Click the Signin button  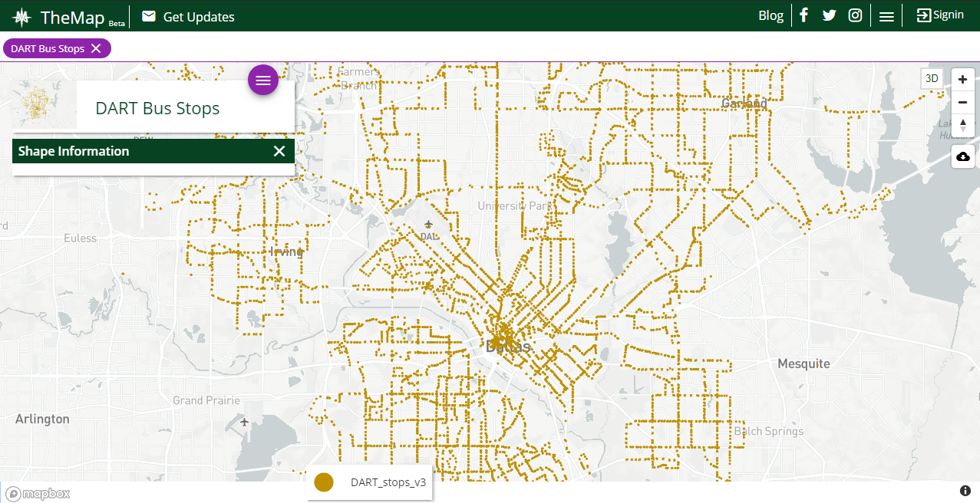(x=940, y=15)
